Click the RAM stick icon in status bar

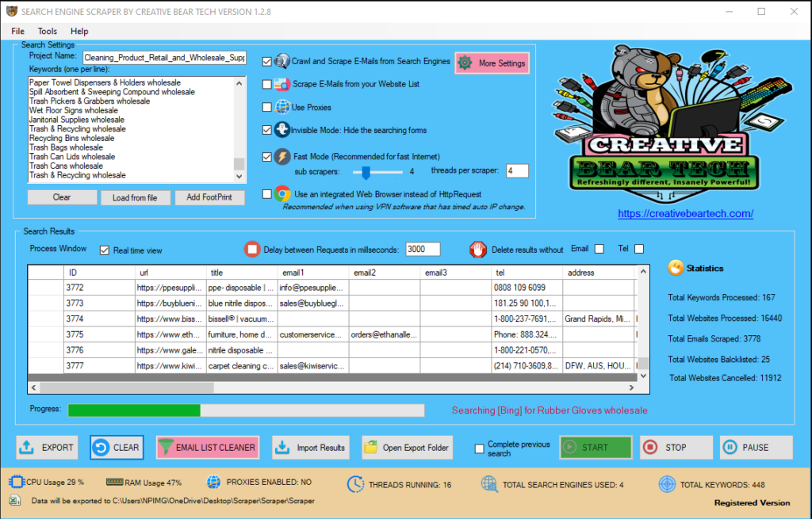pyautogui.click(x=114, y=483)
